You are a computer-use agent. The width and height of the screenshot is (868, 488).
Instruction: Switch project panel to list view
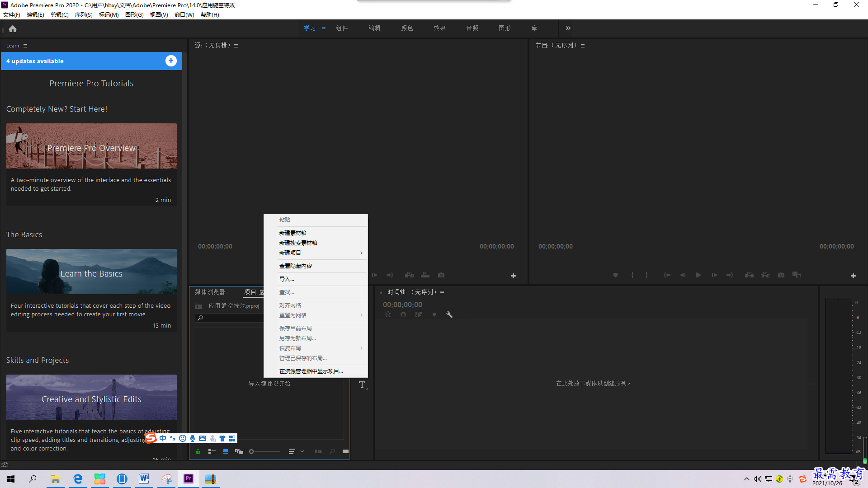pos(212,451)
